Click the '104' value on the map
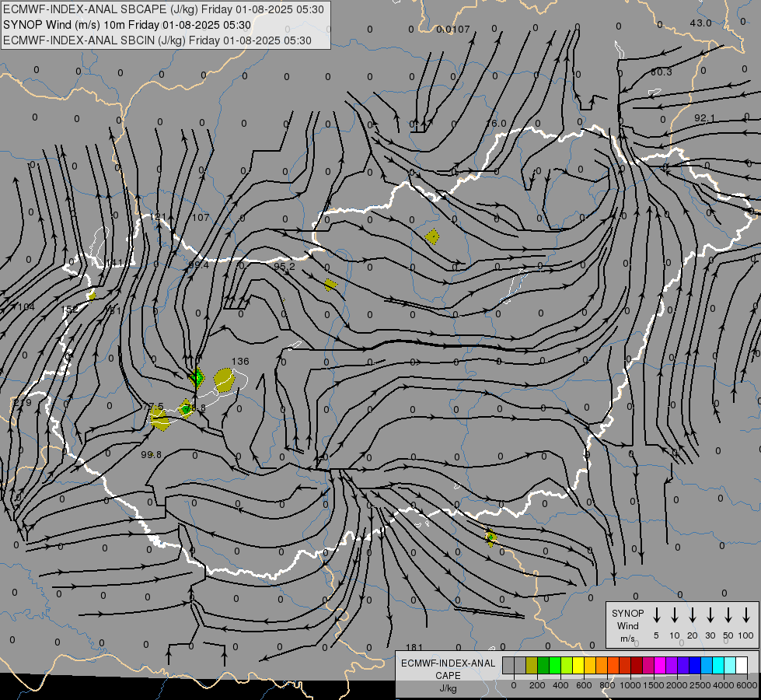 (x=26, y=306)
